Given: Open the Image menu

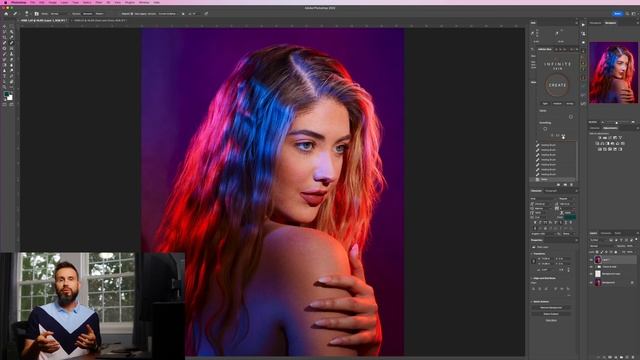Looking at the screenshot, I should 53,2.
